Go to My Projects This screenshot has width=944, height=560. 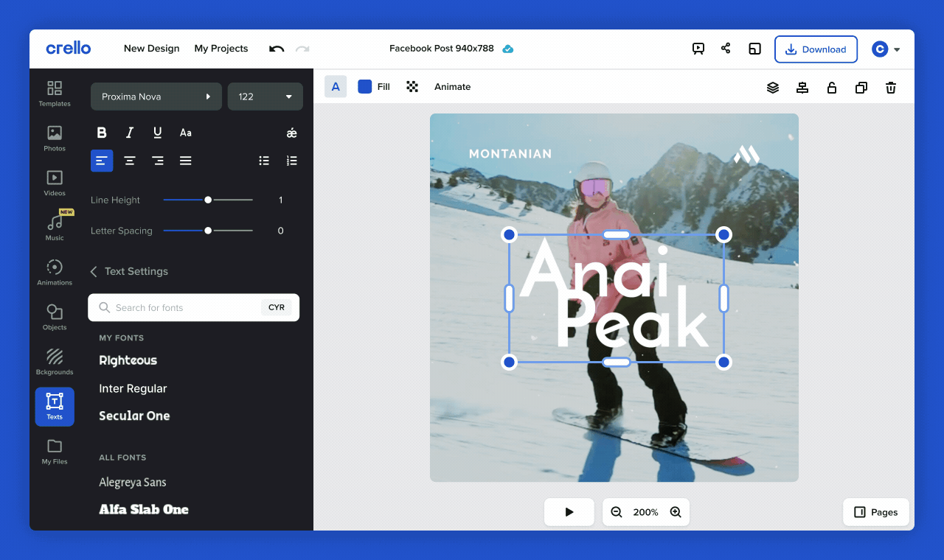click(221, 49)
